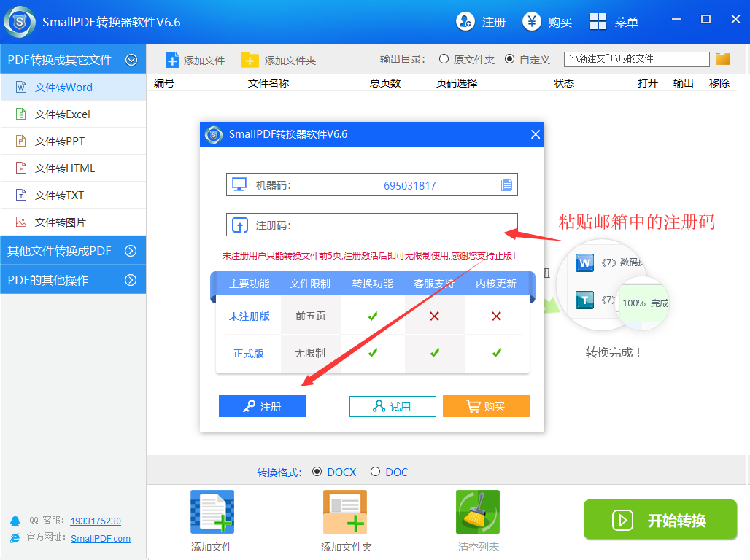
Task: Click inside the 注册码 input field
Action: point(372,223)
